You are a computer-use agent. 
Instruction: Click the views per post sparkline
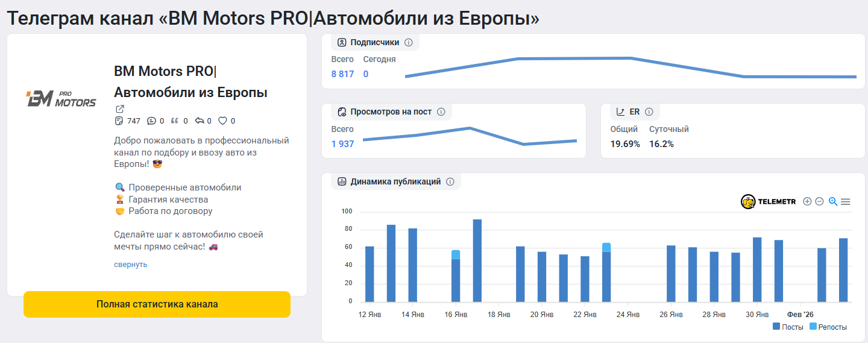pyautogui.click(x=470, y=136)
